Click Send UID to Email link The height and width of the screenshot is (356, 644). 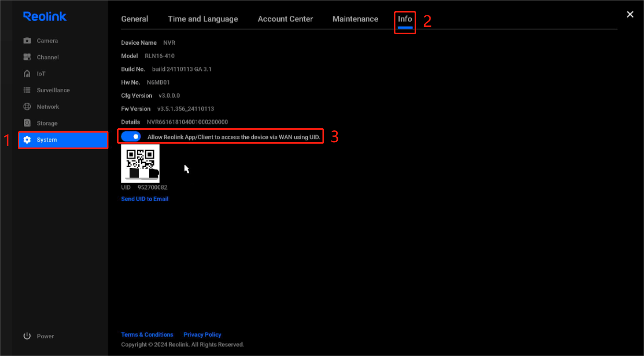(x=145, y=199)
